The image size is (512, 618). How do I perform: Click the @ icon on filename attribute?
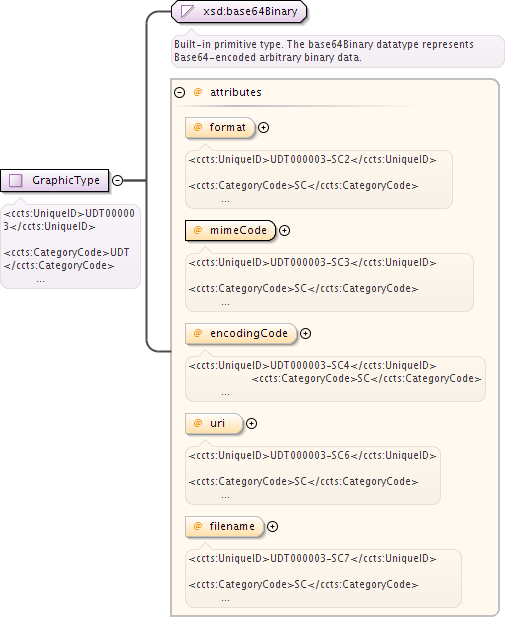point(198,526)
